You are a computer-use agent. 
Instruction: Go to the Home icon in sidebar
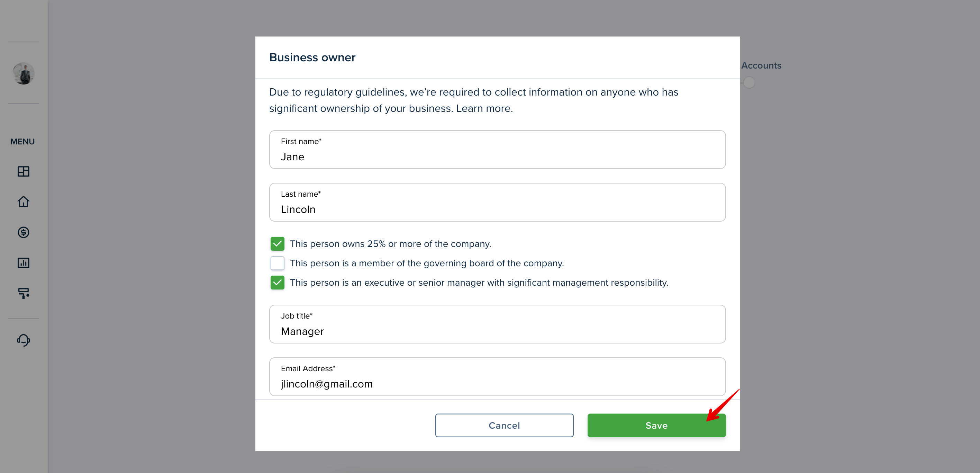[23, 201]
